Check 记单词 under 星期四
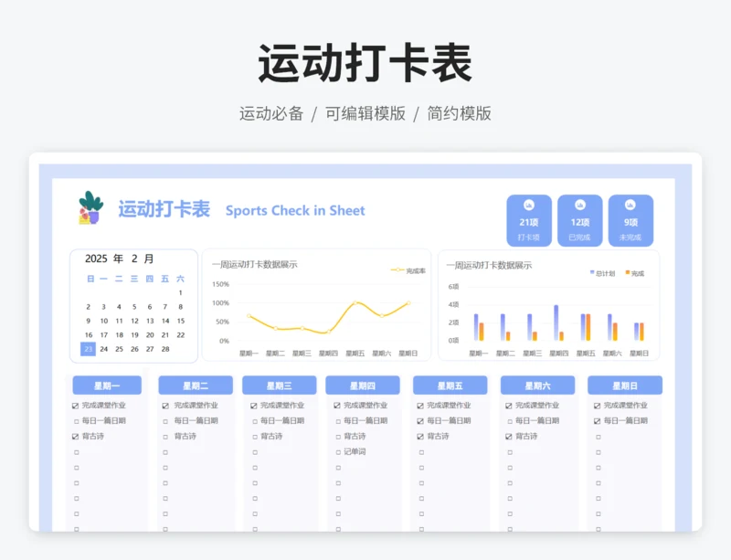This screenshot has height=560, width=731. [x=338, y=452]
